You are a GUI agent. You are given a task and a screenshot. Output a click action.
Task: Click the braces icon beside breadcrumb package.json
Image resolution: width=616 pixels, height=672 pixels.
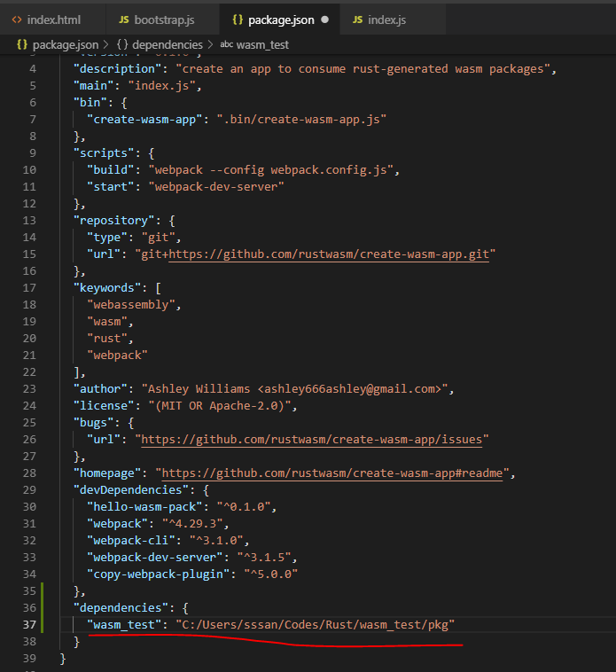21,43
